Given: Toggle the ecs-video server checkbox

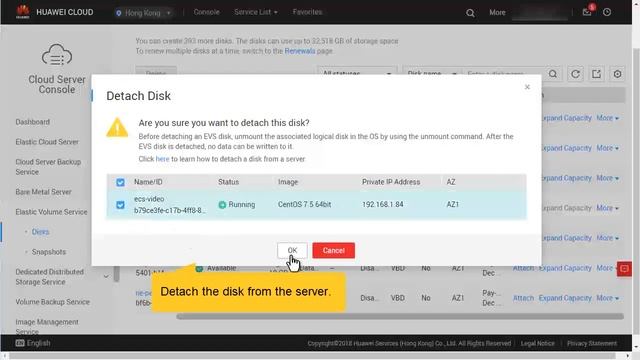Looking at the screenshot, I should tap(120, 204).
